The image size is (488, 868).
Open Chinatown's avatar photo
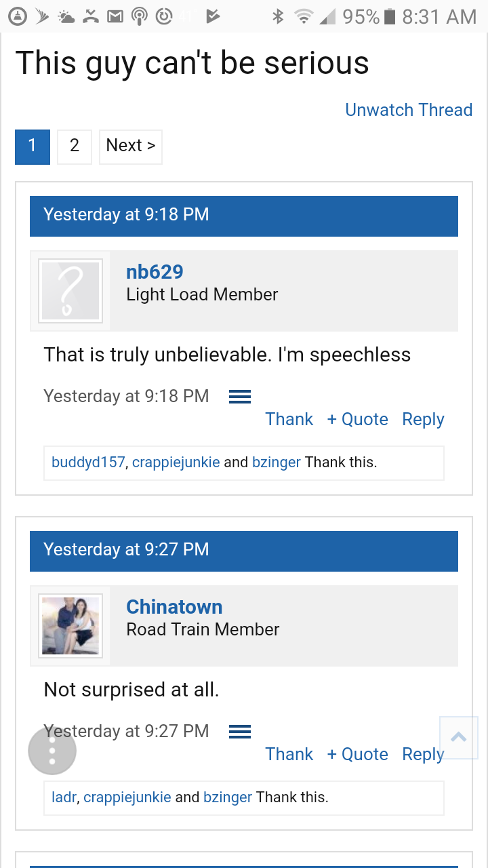coord(70,626)
